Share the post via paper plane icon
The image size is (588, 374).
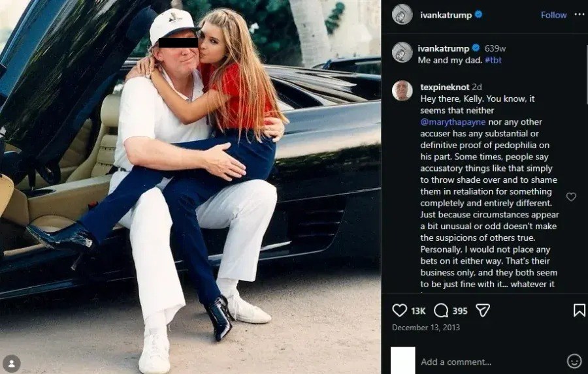tap(482, 310)
